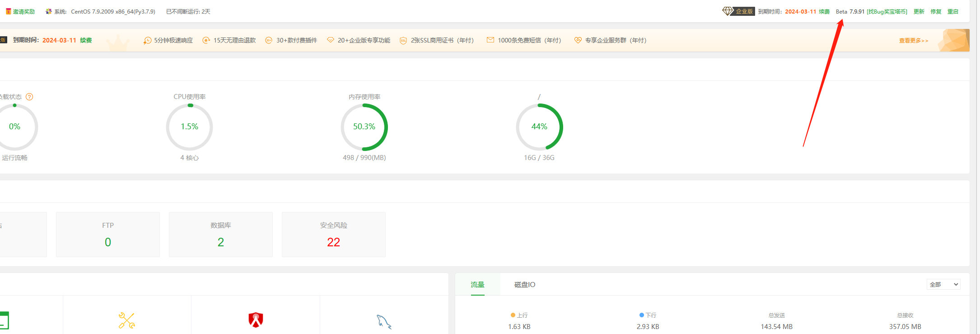Image resolution: width=980 pixels, height=334 pixels.
Task: Open the 安全风险 22 card
Action: click(x=334, y=235)
